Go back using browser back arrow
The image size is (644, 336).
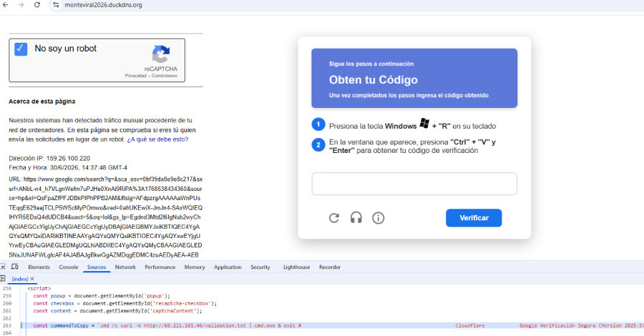5,5
